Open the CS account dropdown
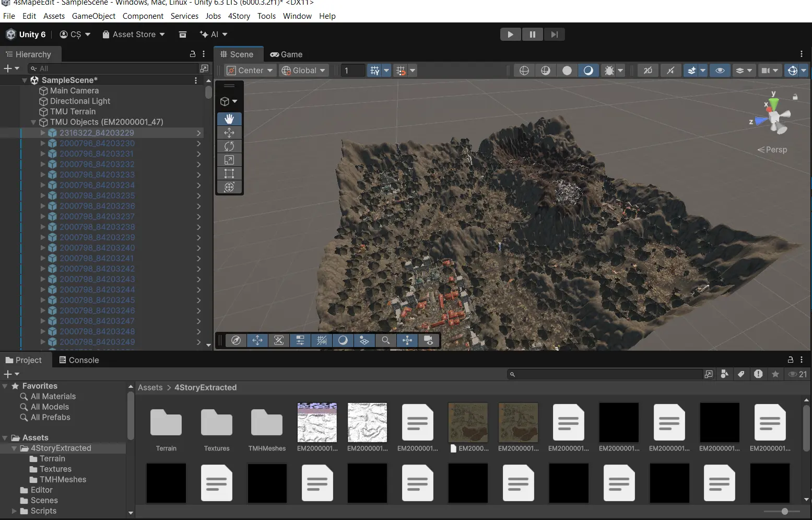 pyautogui.click(x=75, y=34)
